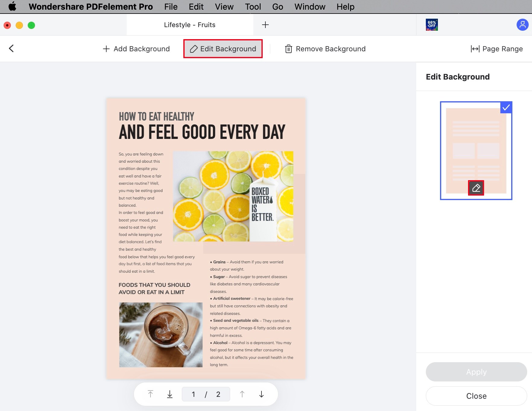532x411 pixels.
Task: Open the Window menu
Action: click(x=309, y=7)
